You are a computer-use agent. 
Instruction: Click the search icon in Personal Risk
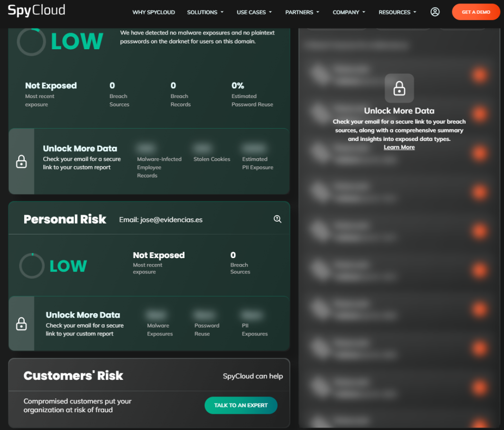click(278, 219)
